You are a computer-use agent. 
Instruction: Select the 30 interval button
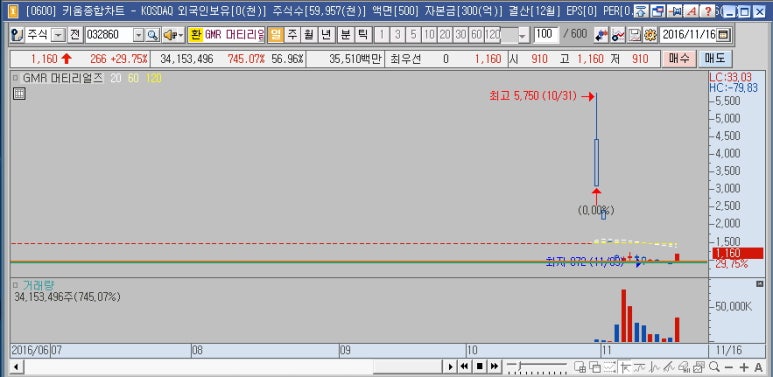pyautogui.click(x=460, y=35)
